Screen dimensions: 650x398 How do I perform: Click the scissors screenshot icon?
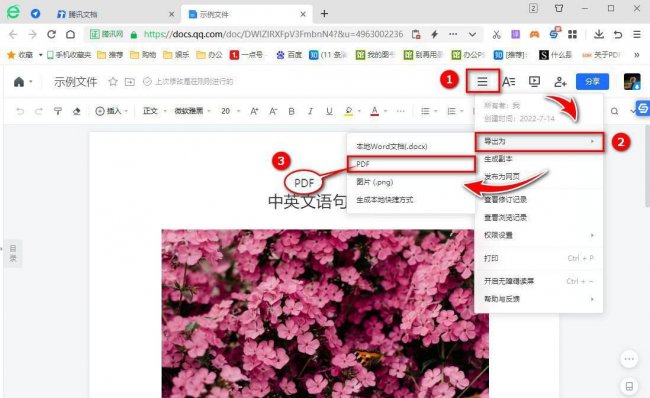(496, 34)
